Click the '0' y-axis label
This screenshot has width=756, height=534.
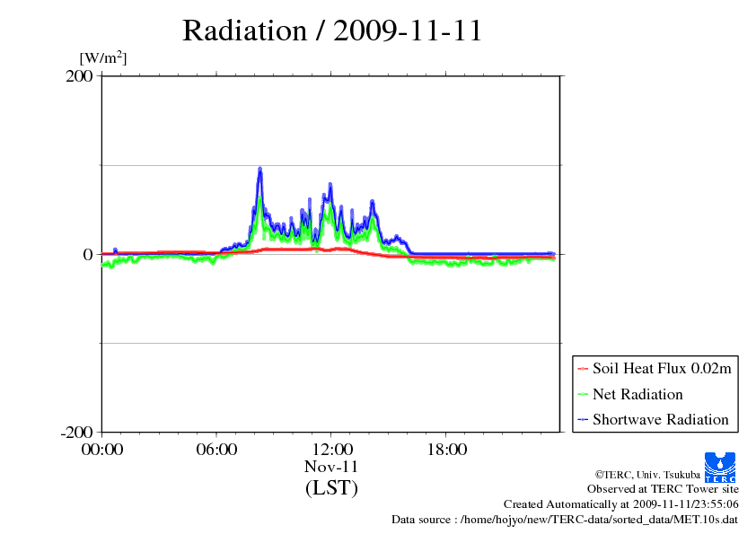[x=88, y=255]
